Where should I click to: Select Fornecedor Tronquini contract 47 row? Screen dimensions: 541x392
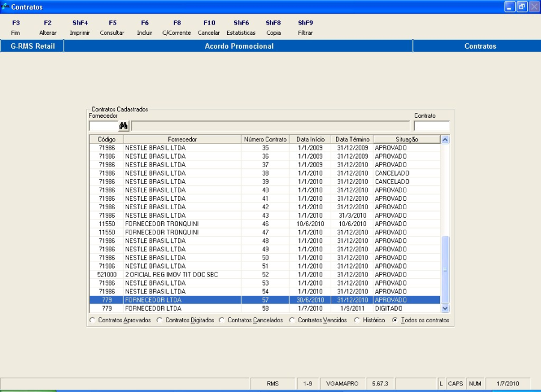[264, 232]
